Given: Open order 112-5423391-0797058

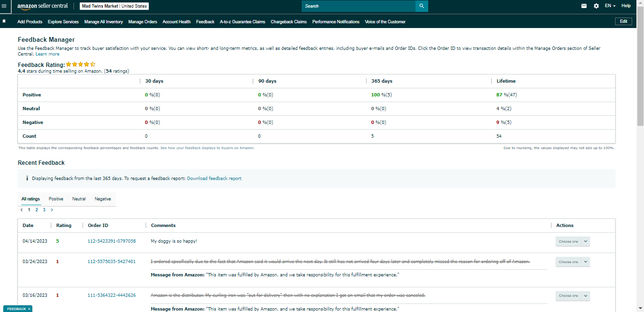Looking at the screenshot, I should 111,241.
